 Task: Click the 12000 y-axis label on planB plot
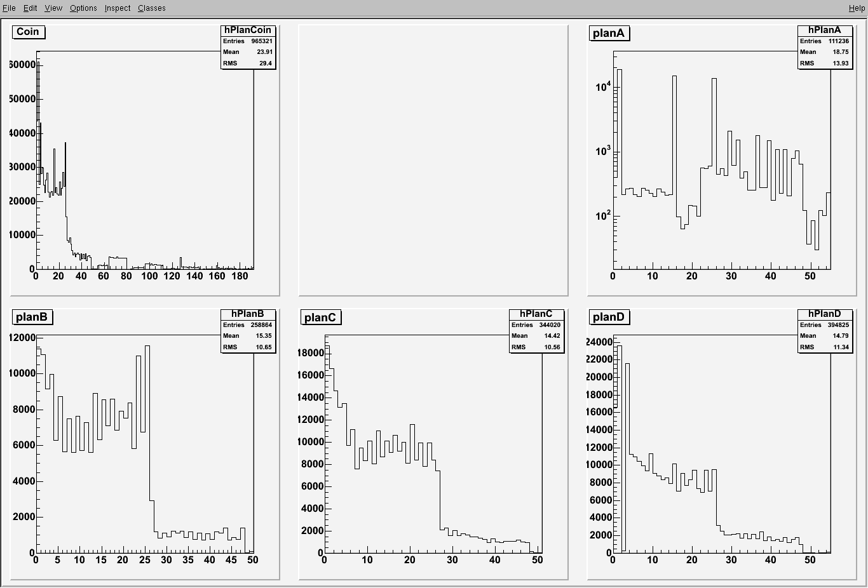pos(22,337)
